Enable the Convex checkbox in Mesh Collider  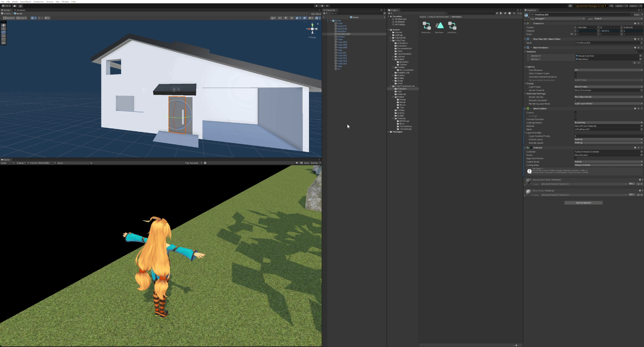click(x=575, y=112)
